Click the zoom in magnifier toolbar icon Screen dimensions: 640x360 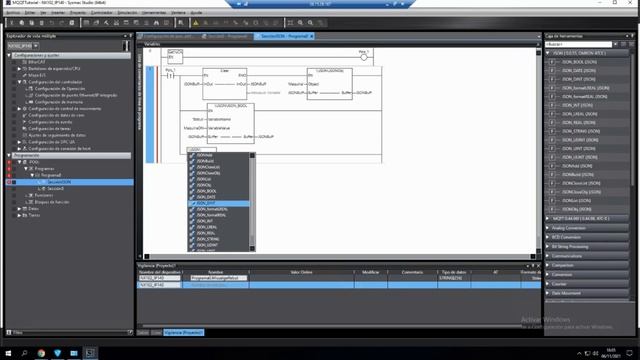[x=300, y=23]
